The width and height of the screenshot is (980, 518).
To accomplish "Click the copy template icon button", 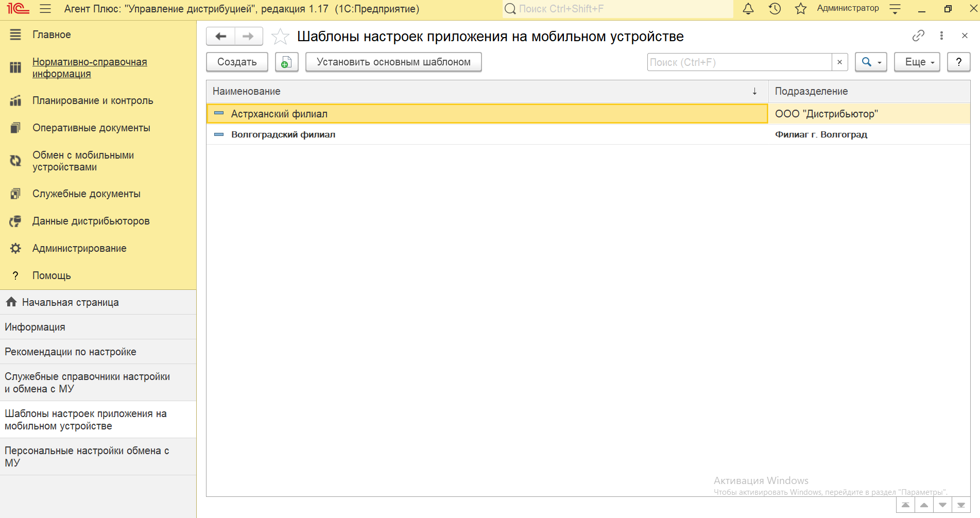I will [x=286, y=62].
